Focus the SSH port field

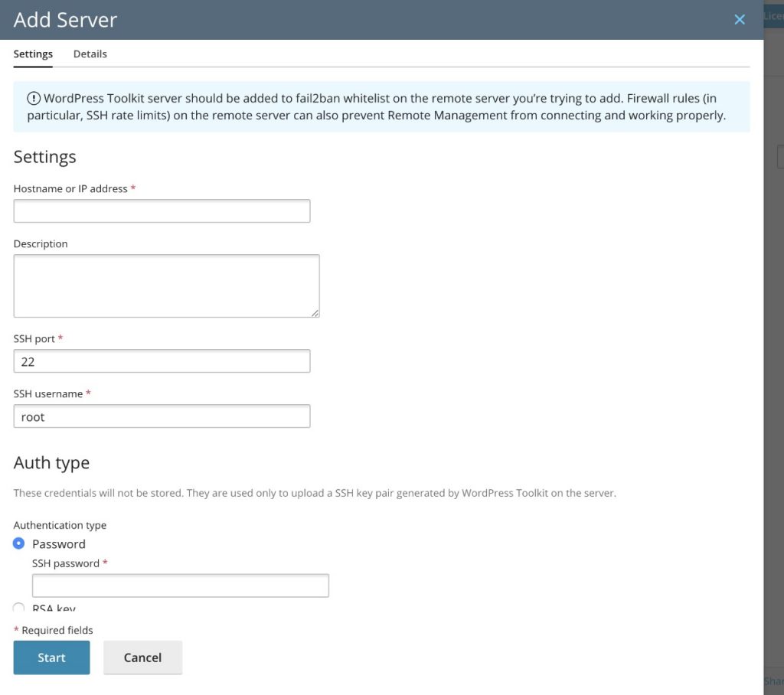click(x=162, y=361)
